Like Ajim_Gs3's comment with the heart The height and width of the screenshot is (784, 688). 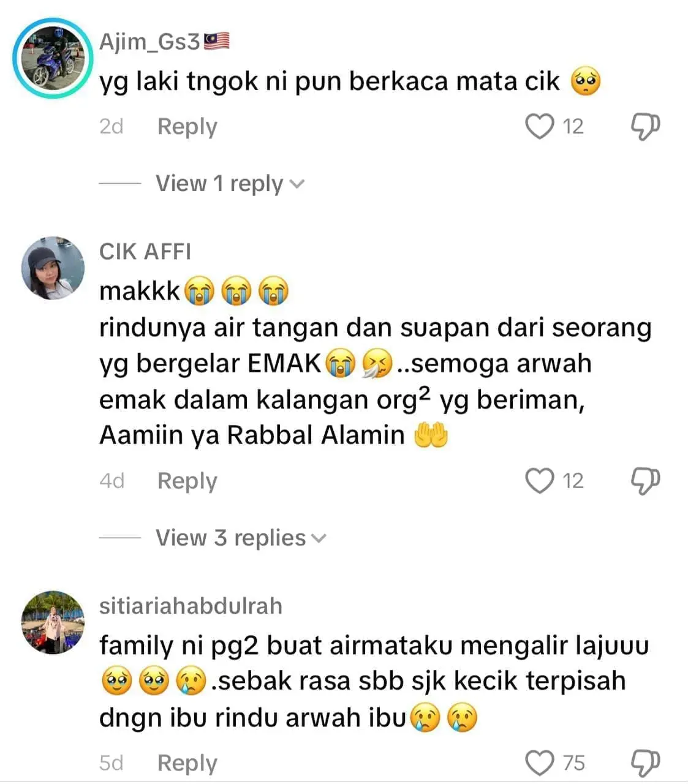tap(540, 127)
